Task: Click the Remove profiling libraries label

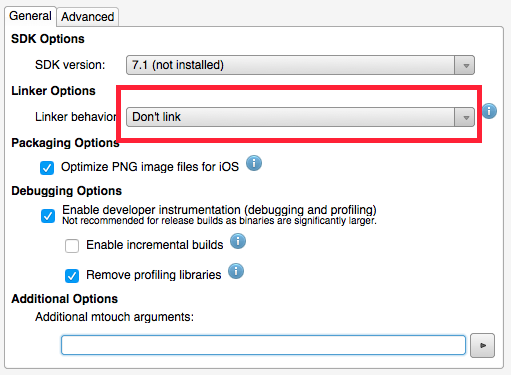Action: point(154,275)
